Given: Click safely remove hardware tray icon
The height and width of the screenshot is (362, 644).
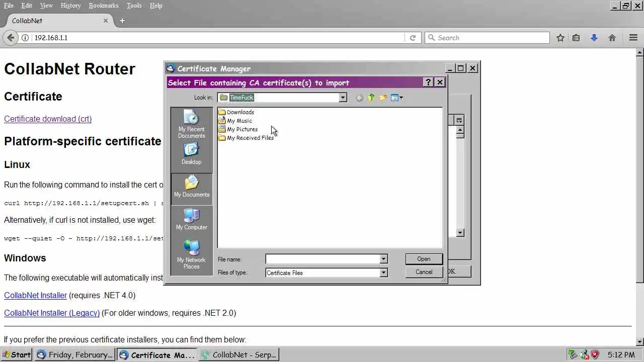Looking at the screenshot, I should point(573,354).
